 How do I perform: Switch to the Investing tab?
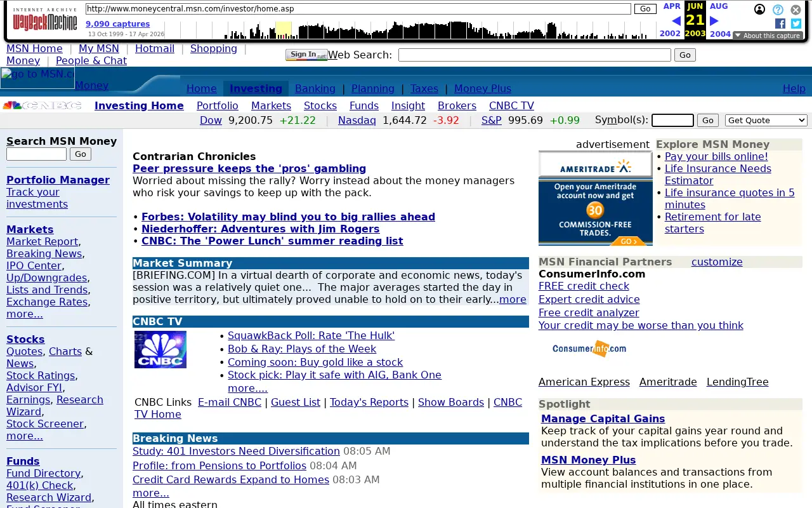coord(256,88)
